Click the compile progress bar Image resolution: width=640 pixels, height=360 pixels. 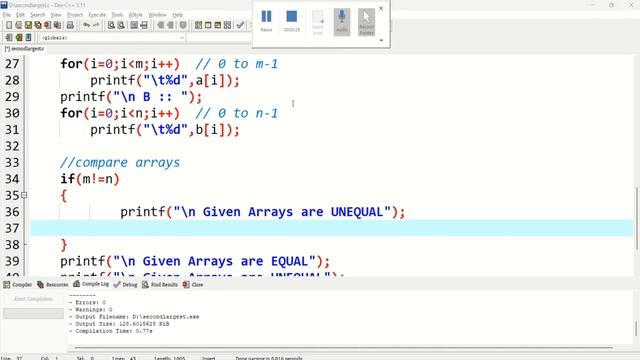pos(33,313)
